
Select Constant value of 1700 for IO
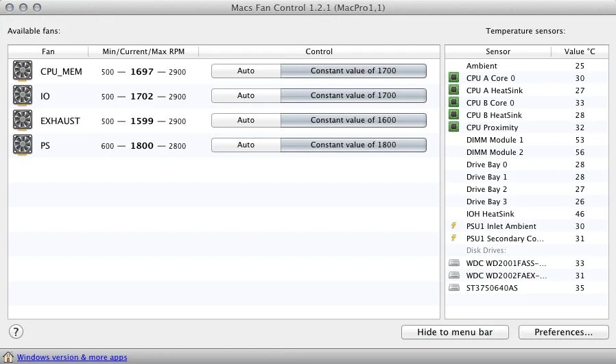click(x=353, y=95)
